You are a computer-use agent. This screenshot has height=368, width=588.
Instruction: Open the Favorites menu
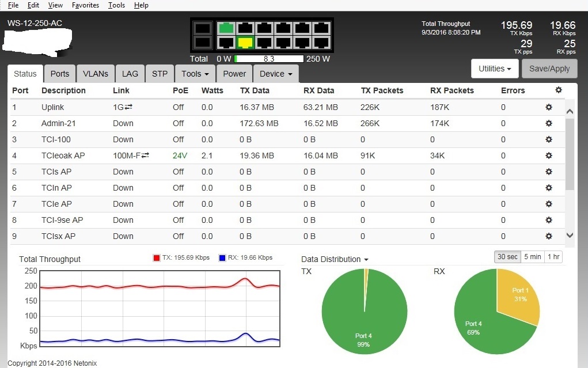pyautogui.click(x=85, y=5)
